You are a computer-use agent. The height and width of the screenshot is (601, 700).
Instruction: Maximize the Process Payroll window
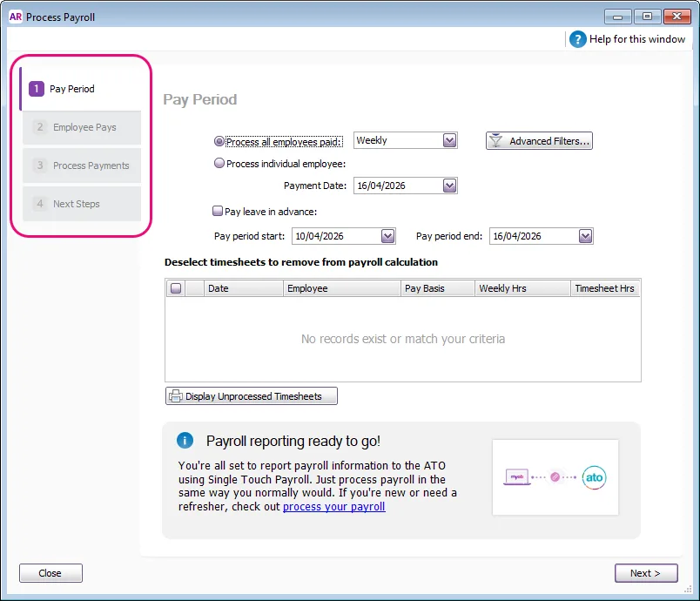647,17
